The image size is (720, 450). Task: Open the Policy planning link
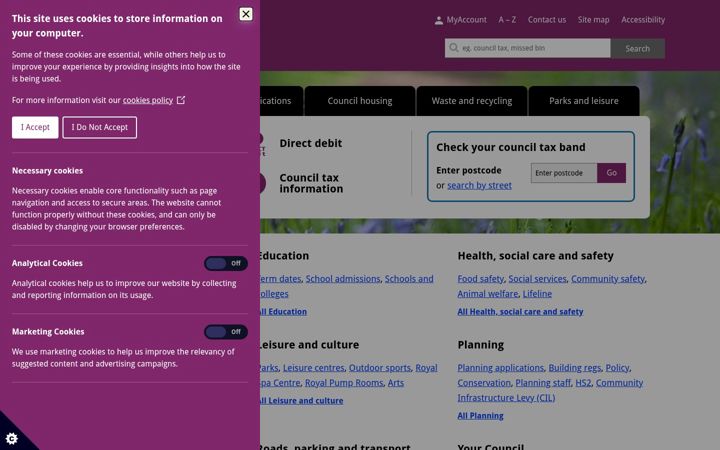click(617, 368)
